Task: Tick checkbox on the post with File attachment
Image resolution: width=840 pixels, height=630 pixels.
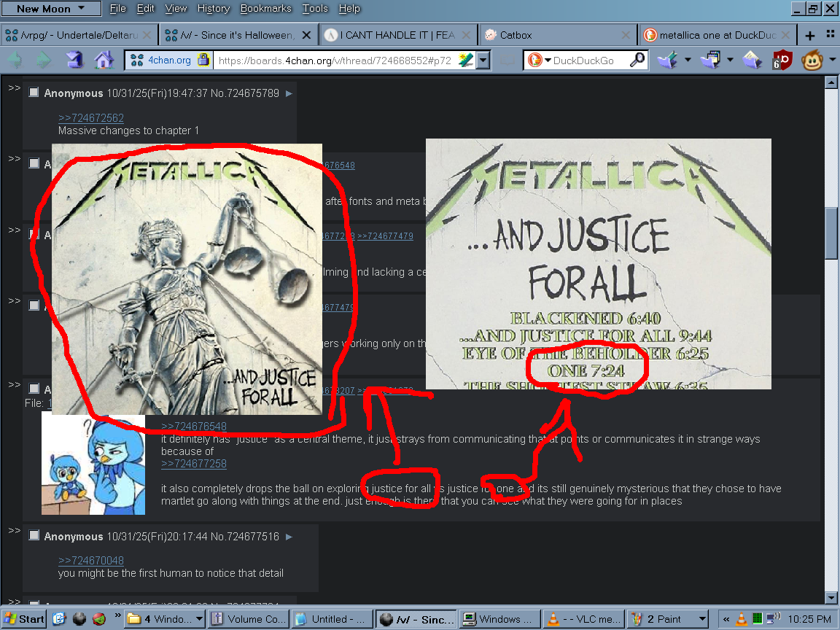Action: tap(34, 388)
